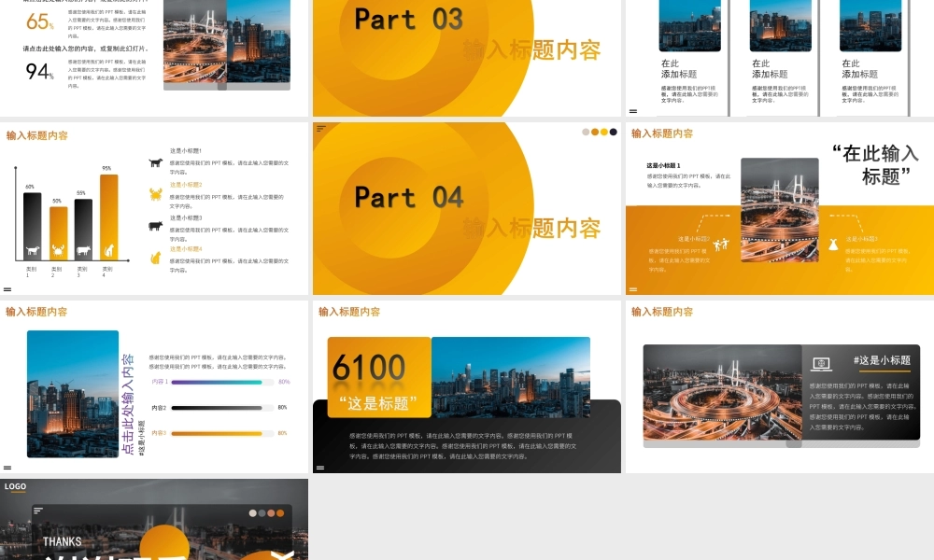Select the bridge photo on the 65% slide
This screenshot has height=560, width=934.
point(195,42)
